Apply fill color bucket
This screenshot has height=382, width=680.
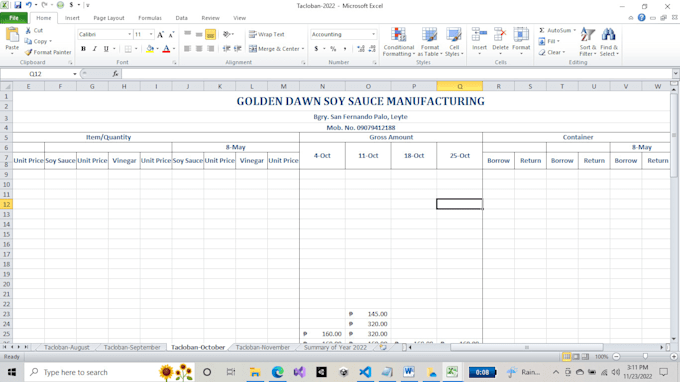(x=150, y=49)
